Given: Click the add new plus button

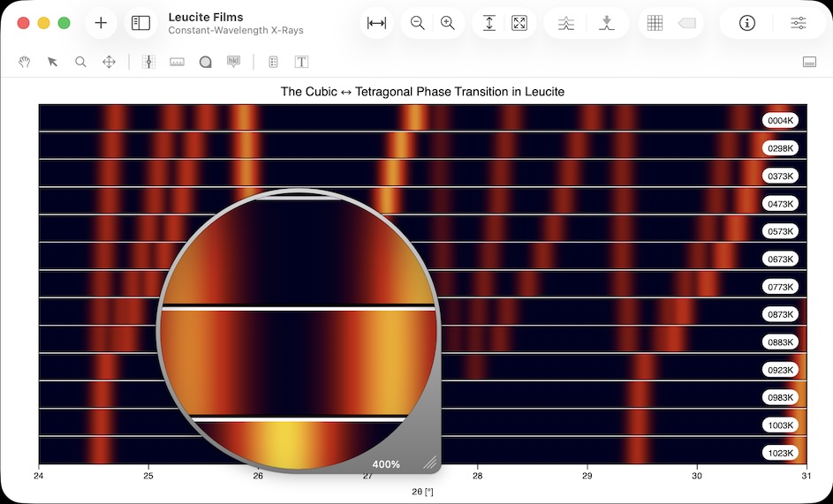Looking at the screenshot, I should click(x=101, y=23).
